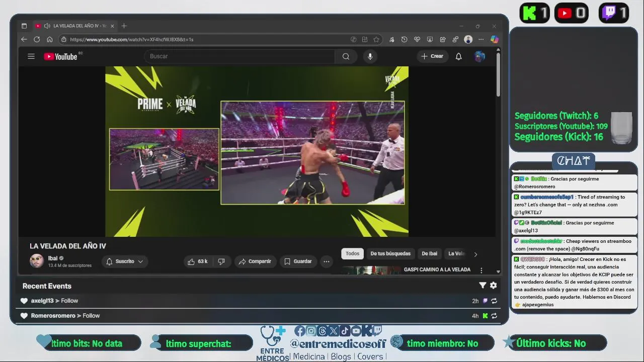Show more chips with right chevron
This screenshot has width=644, height=362.
point(475,254)
